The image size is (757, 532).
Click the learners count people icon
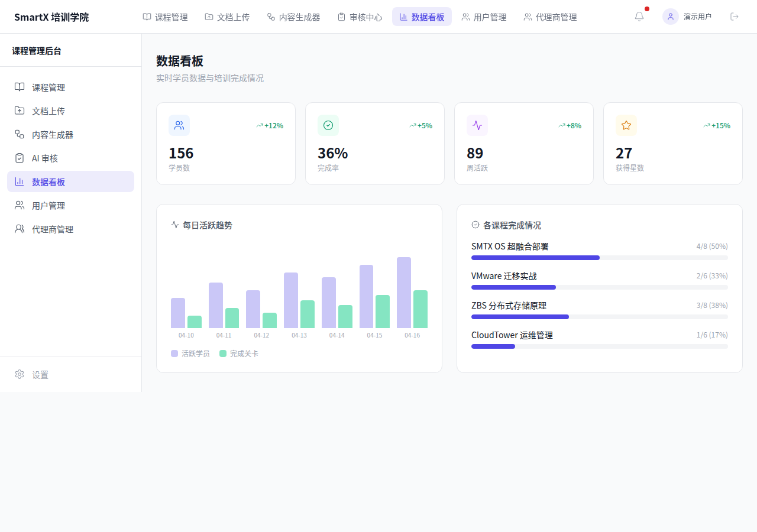[179, 125]
